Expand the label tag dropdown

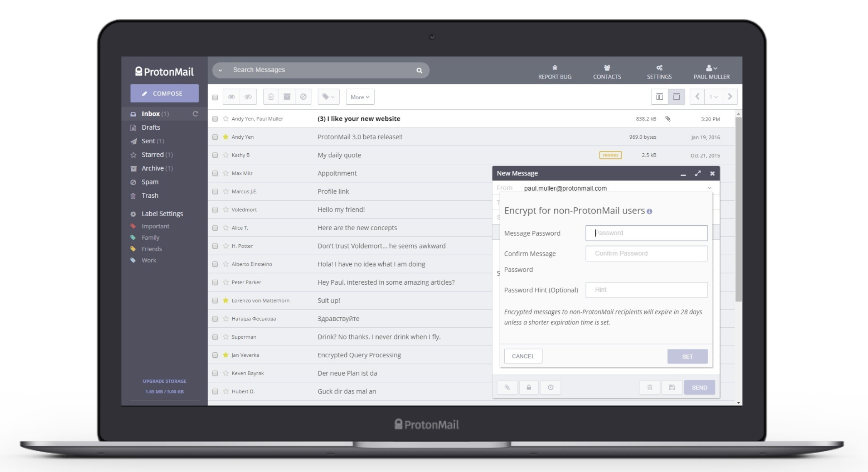click(328, 97)
